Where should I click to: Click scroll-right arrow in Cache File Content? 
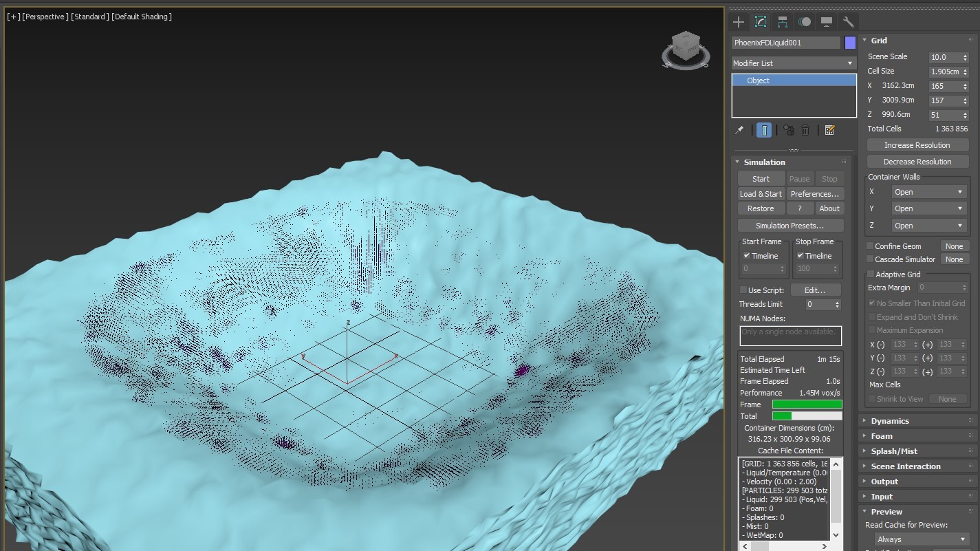click(825, 546)
